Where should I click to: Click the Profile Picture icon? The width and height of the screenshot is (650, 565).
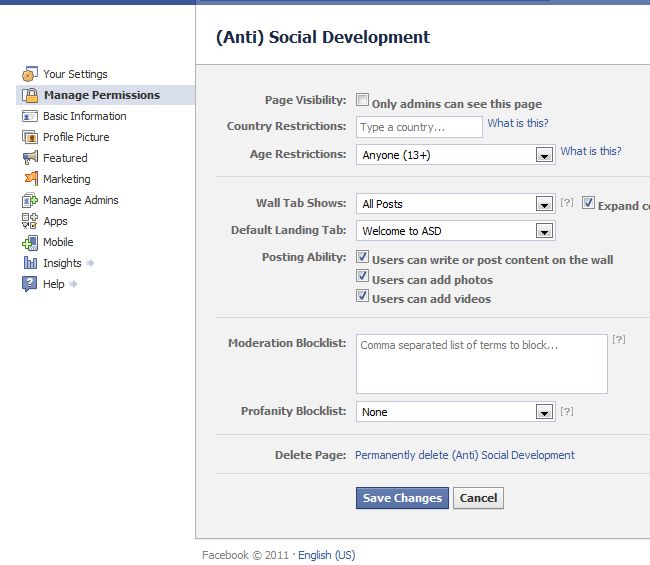[29, 137]
